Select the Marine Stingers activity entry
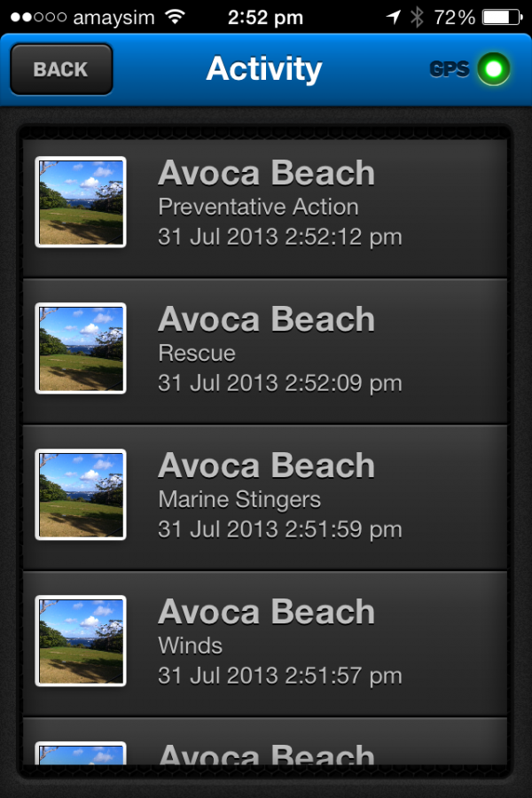 265,497
